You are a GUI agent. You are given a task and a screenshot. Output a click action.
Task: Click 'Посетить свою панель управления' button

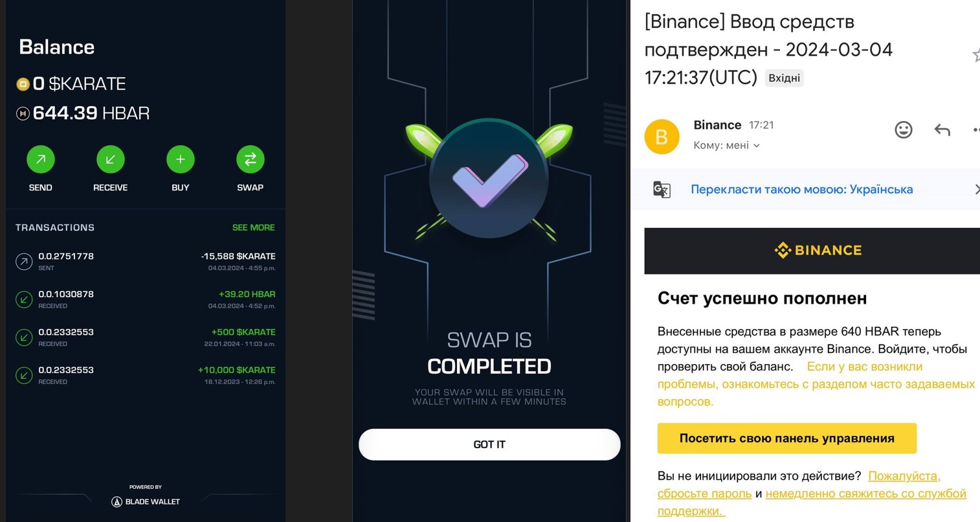[x=786, y=438]
